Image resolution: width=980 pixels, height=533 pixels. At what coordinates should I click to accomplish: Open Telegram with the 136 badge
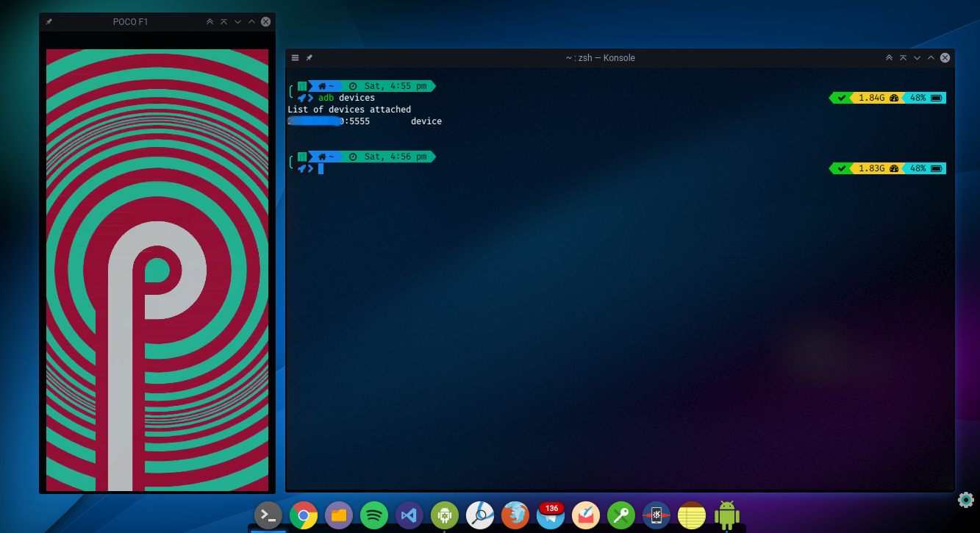point(551,515)
